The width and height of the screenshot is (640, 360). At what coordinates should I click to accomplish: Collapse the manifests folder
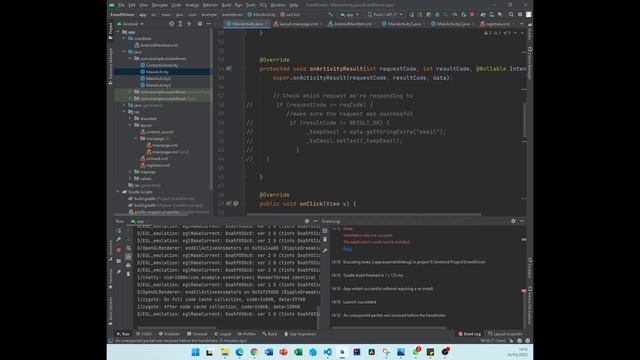124,38
